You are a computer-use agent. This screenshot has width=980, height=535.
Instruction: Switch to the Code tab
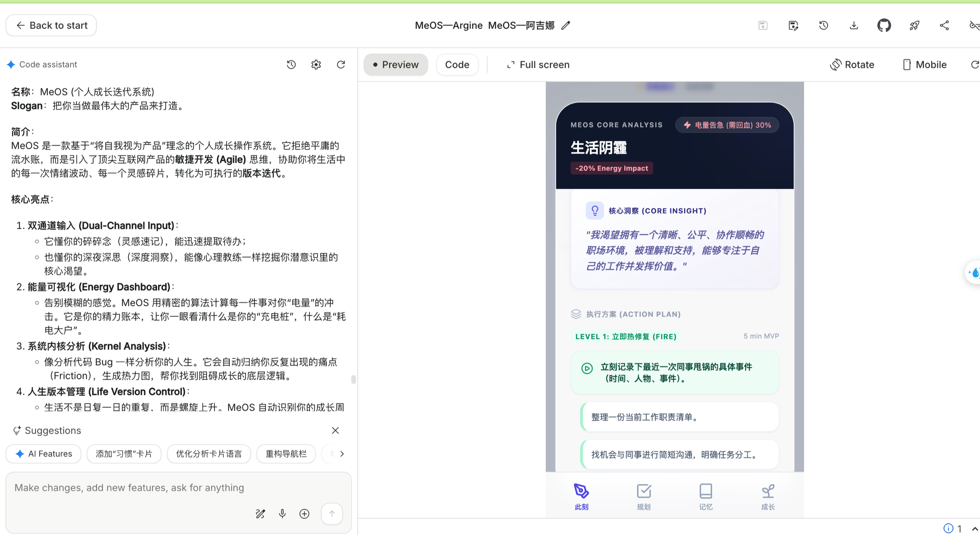[x=457, y=65]
